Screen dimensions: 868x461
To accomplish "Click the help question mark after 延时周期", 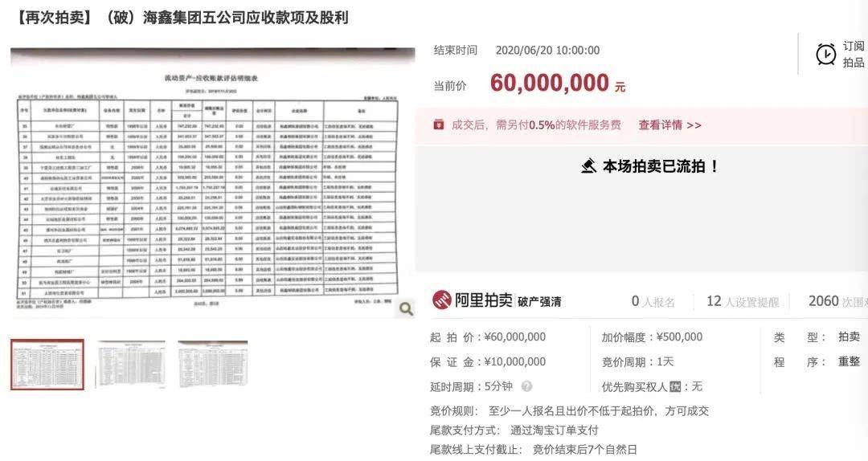I will coord(526,386).
